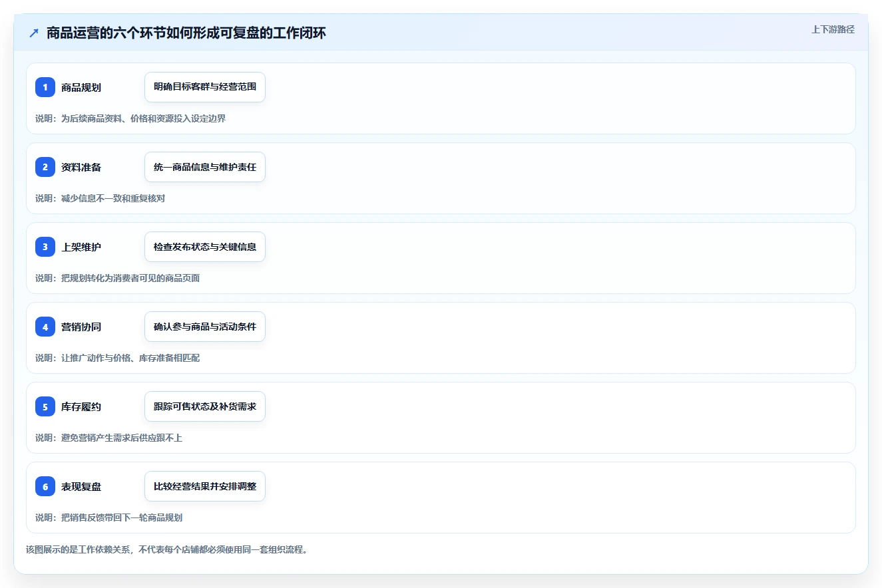Click the 营销协同 step name
882x588 pixels.
click(x=81, y=327)
